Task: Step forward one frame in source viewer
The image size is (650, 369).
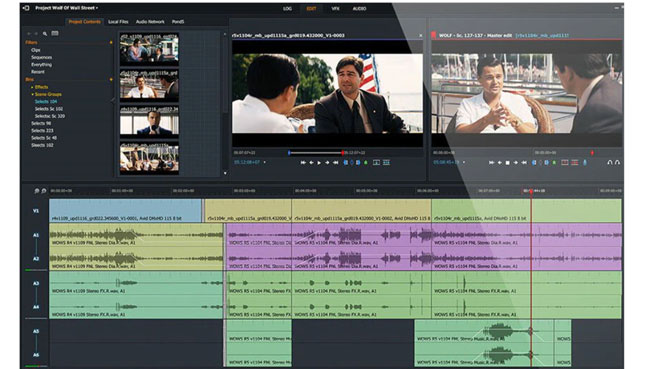Action: (x=327, y=163)
